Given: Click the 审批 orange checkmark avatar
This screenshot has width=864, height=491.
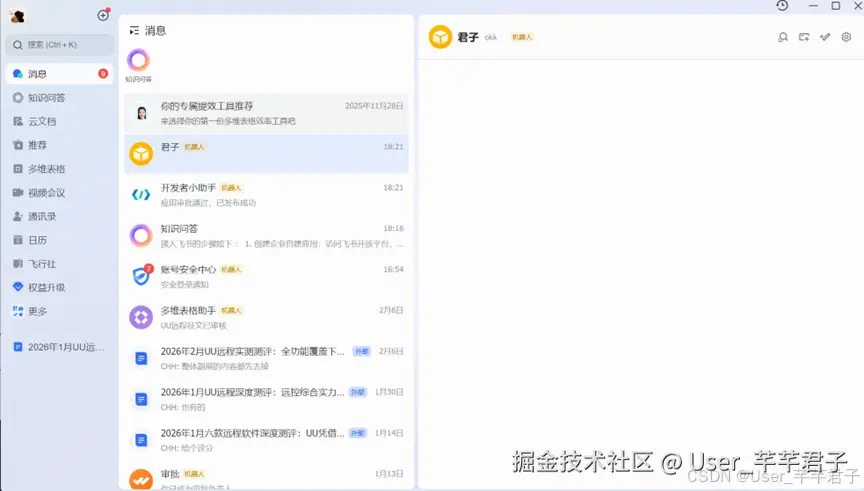Looking at the screenshot, I should point(141,479).
